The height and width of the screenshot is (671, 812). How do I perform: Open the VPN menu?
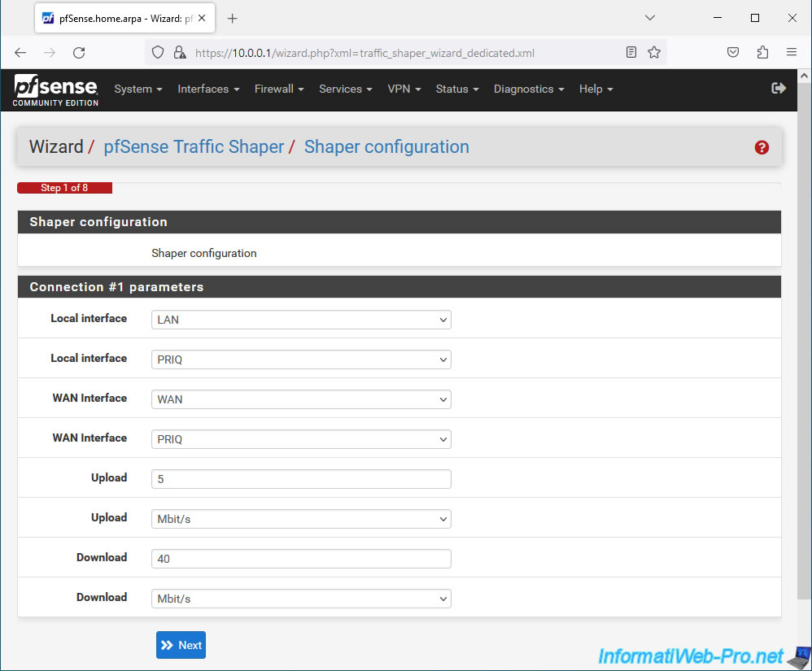click(404, 89)
